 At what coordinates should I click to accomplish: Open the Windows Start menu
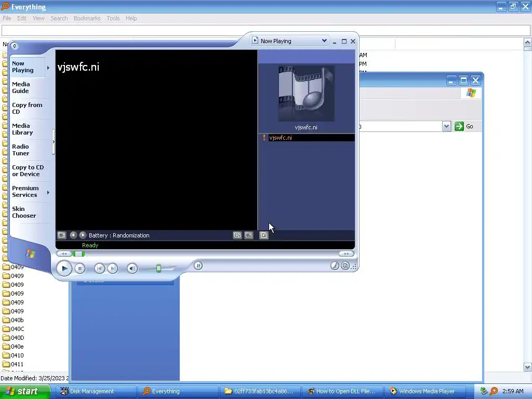(24, 391)
